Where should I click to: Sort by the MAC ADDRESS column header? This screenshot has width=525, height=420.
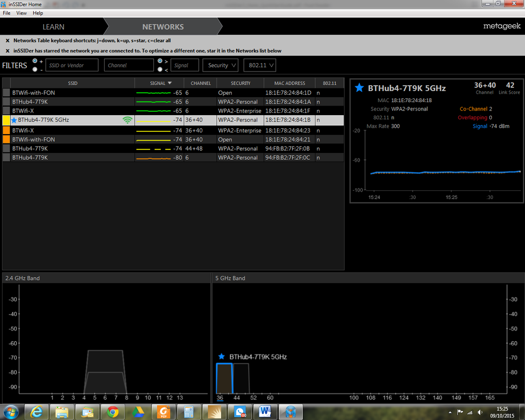point(290,83)
